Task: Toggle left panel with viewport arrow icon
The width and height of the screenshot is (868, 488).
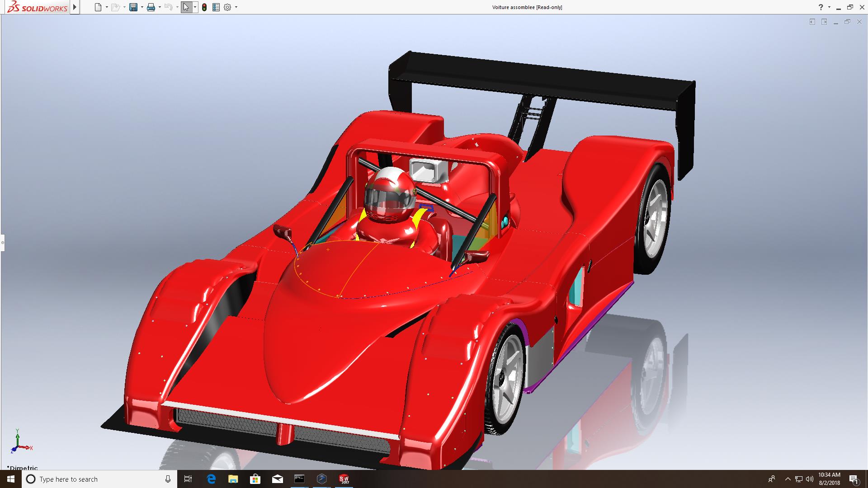Action: 812,22
